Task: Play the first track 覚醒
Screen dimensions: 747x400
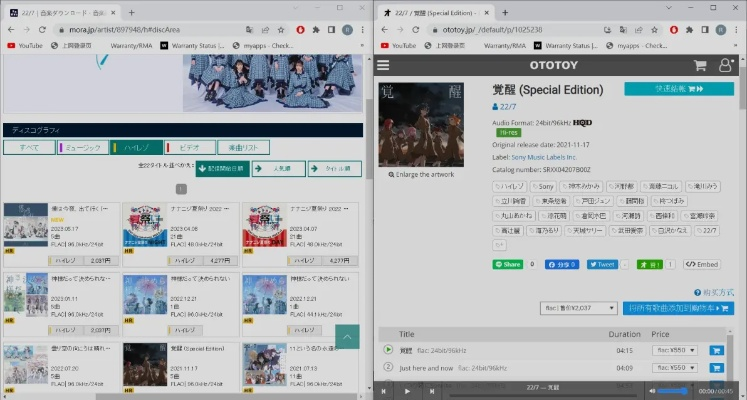Action: tap(388, 350)
